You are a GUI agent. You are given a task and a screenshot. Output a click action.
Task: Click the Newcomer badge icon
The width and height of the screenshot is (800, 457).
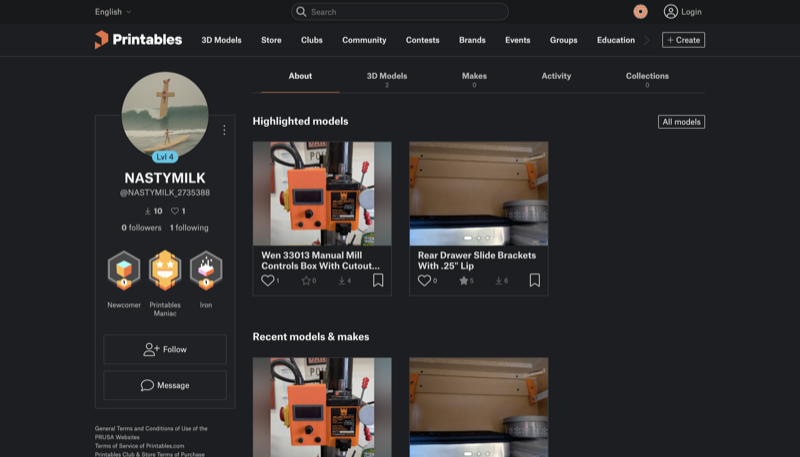(x=124, y=270)
